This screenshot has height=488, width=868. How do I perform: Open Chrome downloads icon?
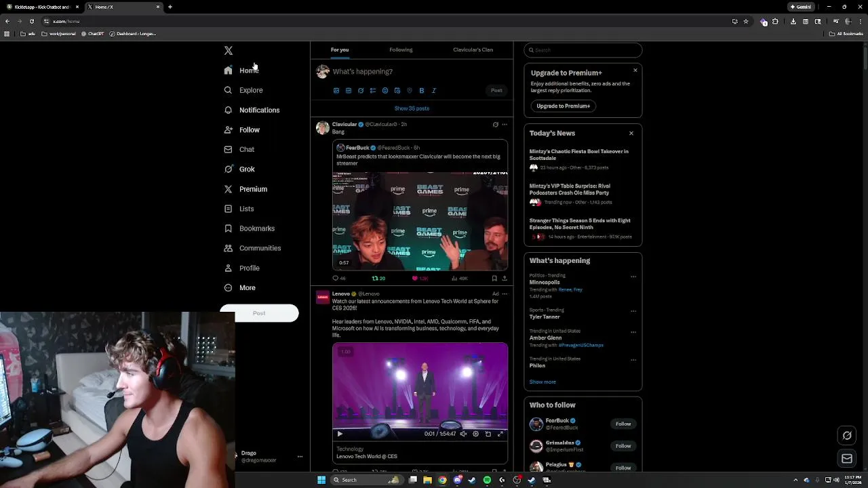793,21
